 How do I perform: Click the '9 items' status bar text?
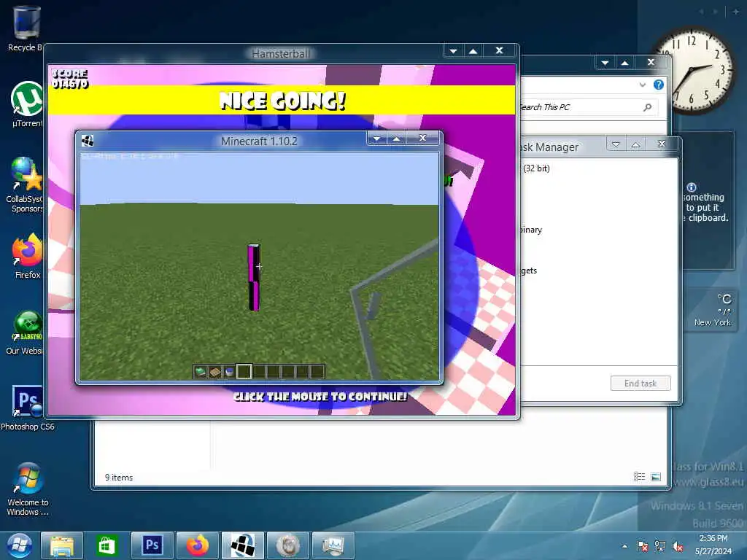pyautogui.click(x=119, y=477)
